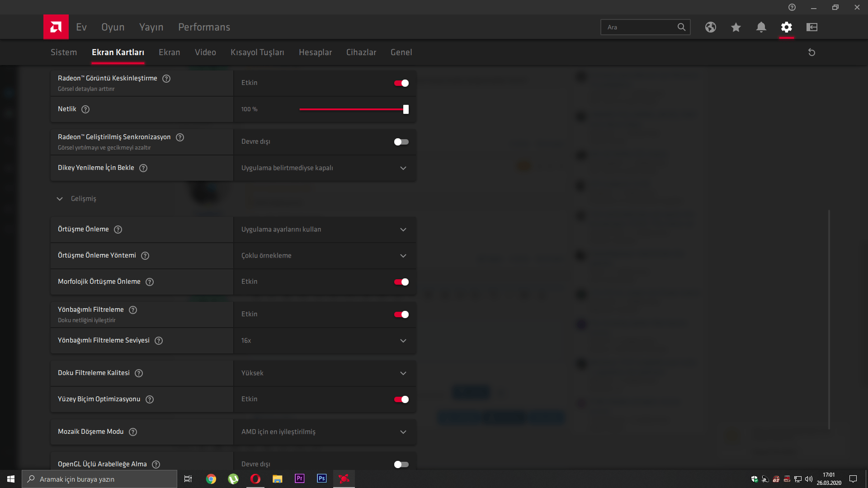Open favorites star icon
The image size is (868, 488).
coord(736,27)
